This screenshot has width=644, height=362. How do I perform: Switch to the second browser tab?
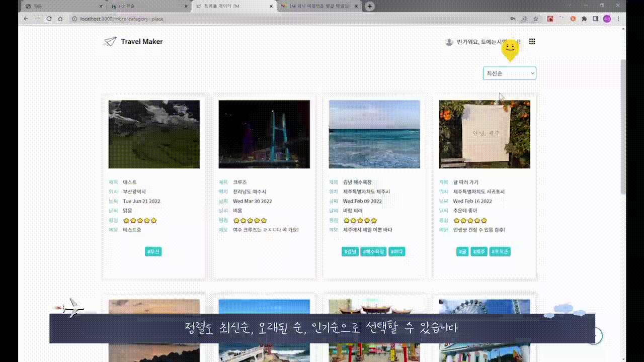point(149,6)
